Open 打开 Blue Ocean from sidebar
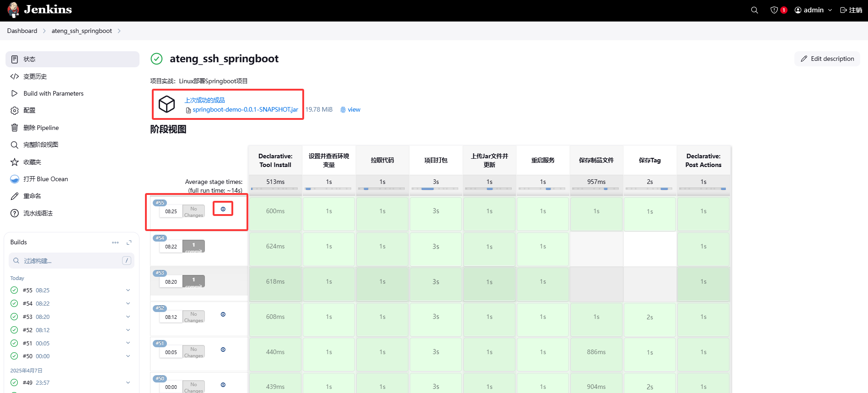The height and width of the screenshot is (393, 868). (46, 179)
